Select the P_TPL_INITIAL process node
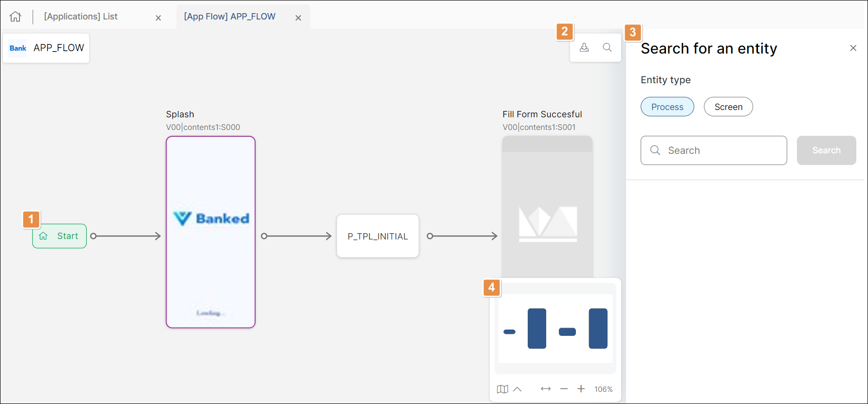868x404 pixels. coord(378,236)
